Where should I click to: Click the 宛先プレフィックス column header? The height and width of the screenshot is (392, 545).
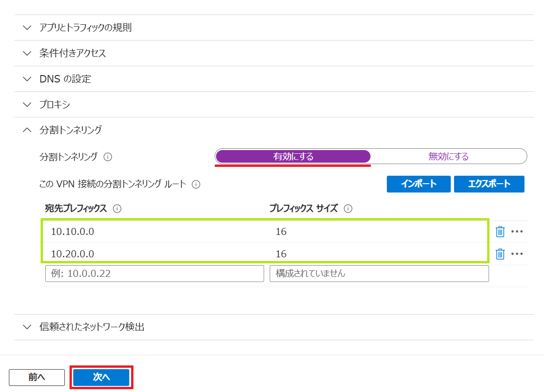(x=76, y=209)
